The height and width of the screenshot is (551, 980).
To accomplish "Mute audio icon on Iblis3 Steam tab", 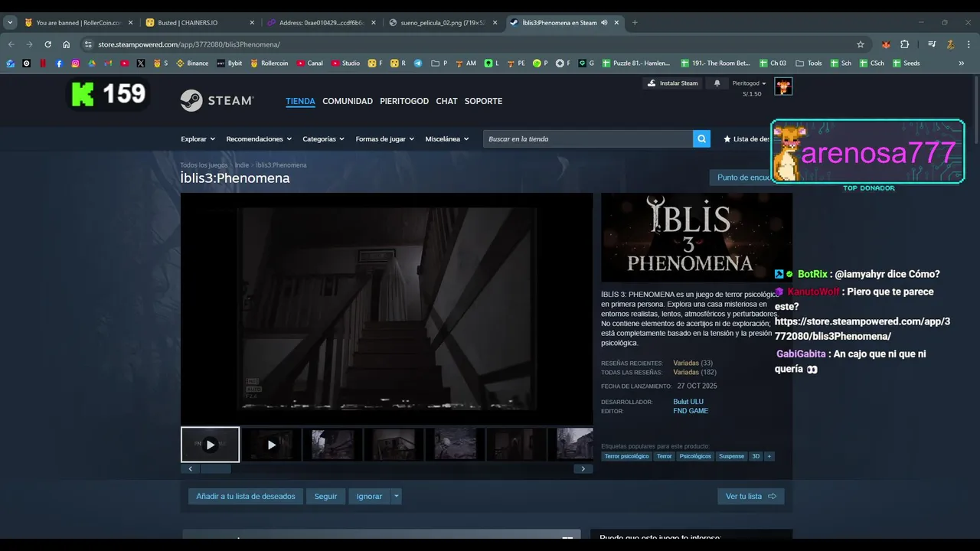I will 604,23.
